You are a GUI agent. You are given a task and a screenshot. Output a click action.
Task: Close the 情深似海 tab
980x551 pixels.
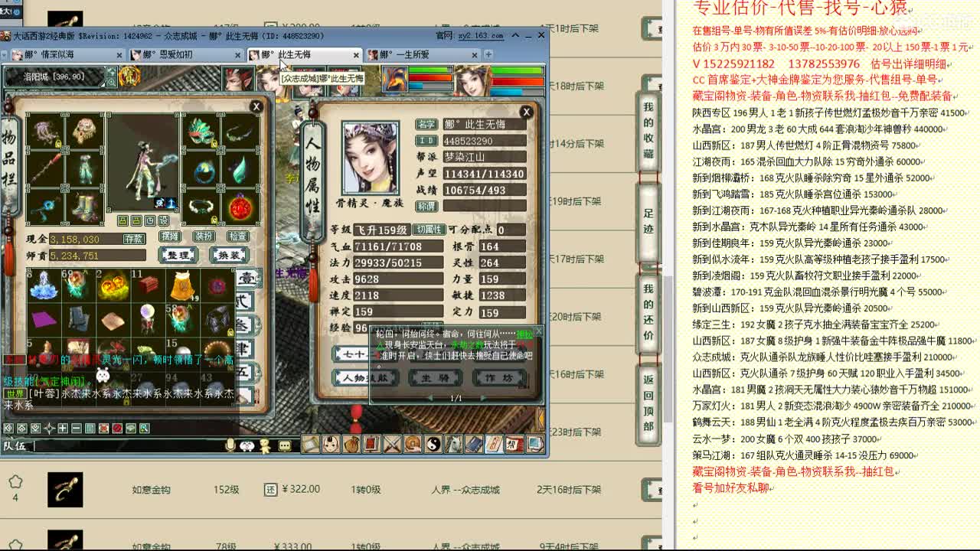click(x=119, y=55)
